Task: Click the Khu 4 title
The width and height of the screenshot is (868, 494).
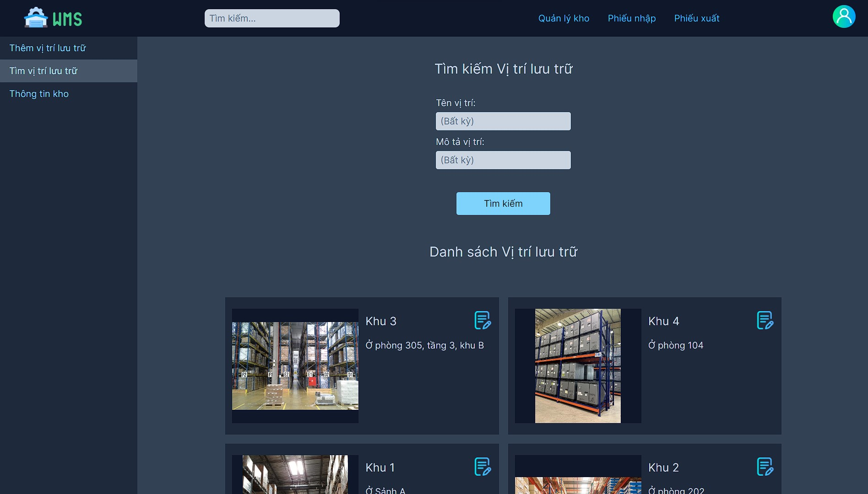Action: (663, 321)
